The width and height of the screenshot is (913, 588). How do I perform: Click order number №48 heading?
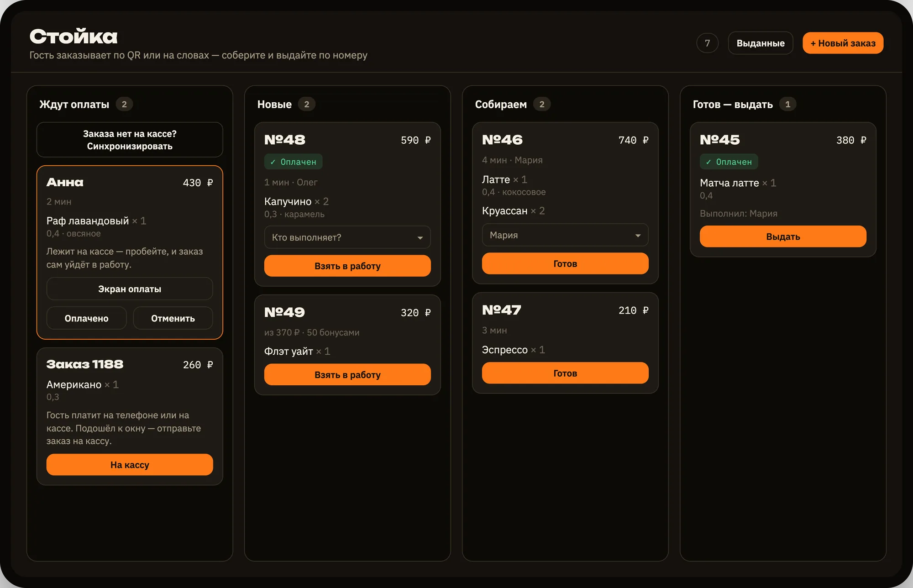pos(285,140)
